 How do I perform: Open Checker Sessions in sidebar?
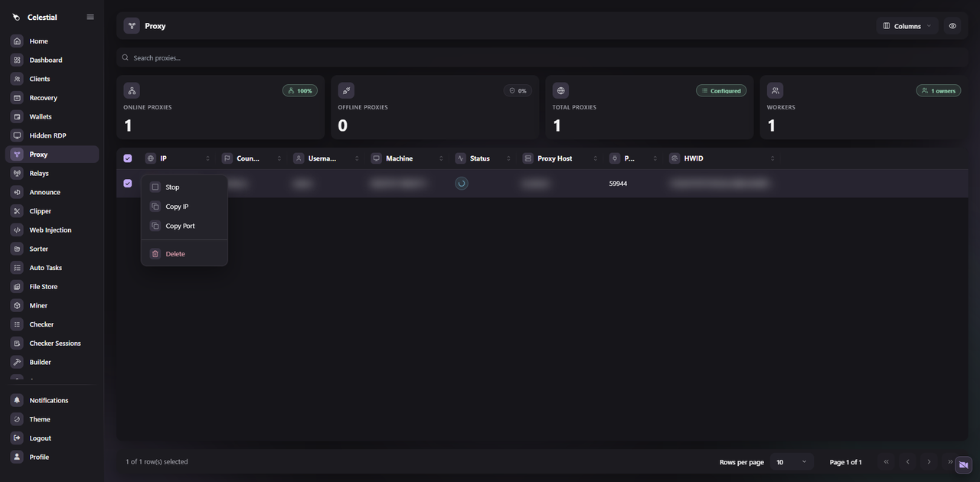[52, 343]
